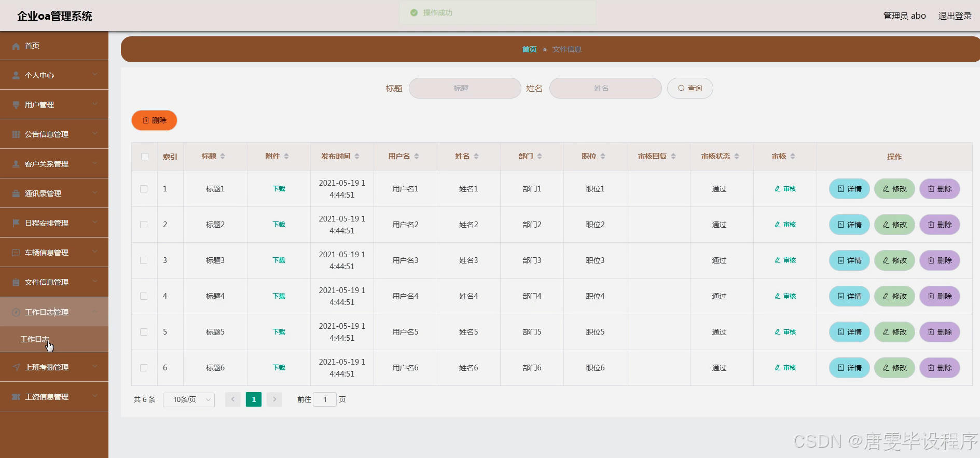Click the 文件信息管理 clipboard icon

tap(16, 282)
